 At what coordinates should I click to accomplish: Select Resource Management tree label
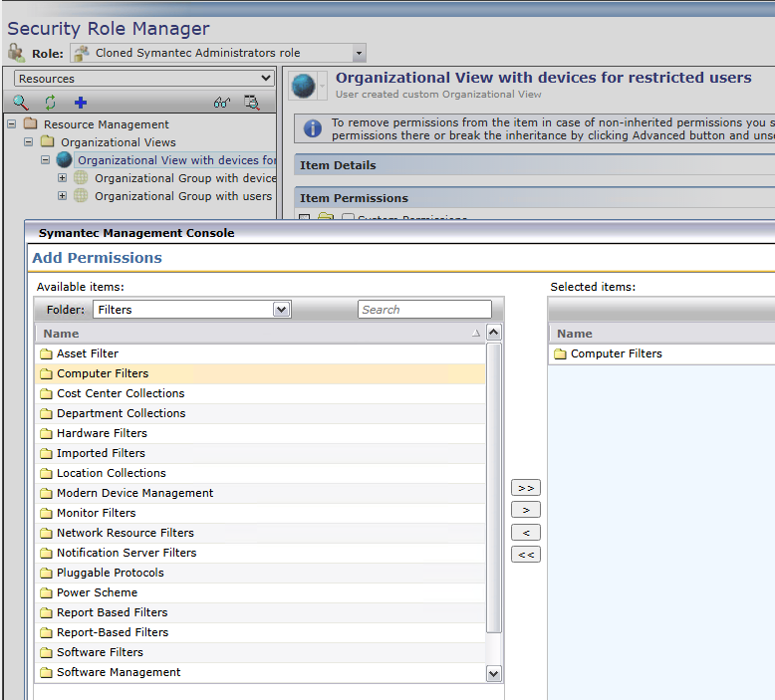(x=107, y=124)
